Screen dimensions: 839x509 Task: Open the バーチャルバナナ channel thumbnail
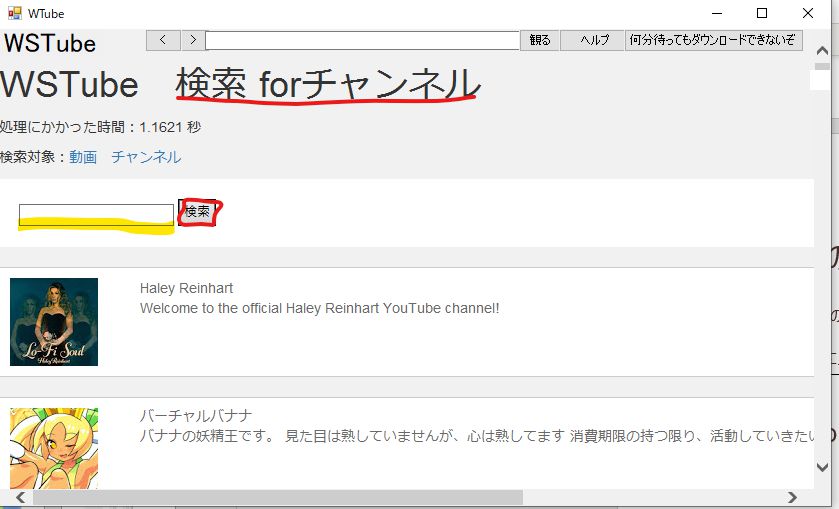pyautogui.click(x=54, y=448)
